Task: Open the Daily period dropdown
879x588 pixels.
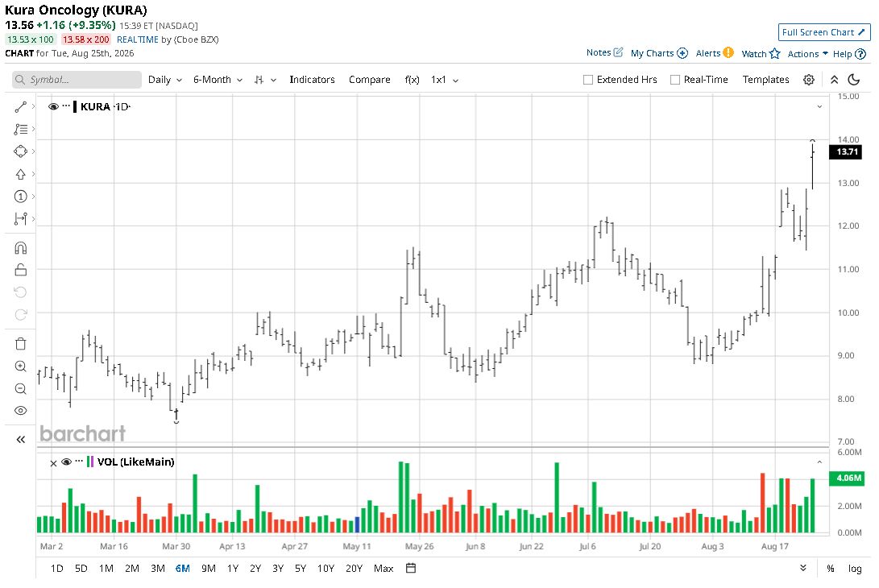Action: click(165, 80)
